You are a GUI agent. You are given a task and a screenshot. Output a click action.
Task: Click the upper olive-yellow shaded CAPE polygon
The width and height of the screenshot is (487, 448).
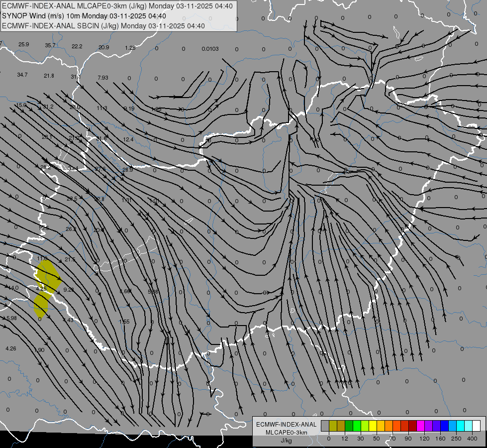tap(48, 276)
